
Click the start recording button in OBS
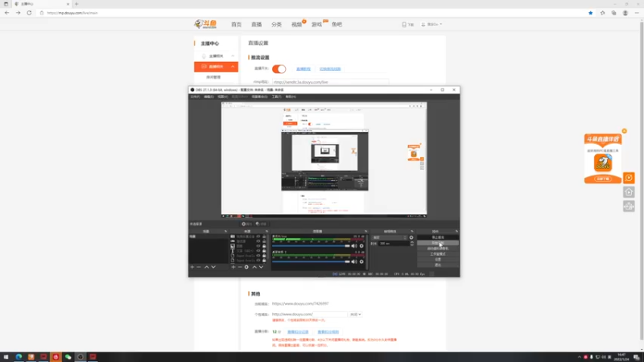pyautogui.click(x=438, y=243)
